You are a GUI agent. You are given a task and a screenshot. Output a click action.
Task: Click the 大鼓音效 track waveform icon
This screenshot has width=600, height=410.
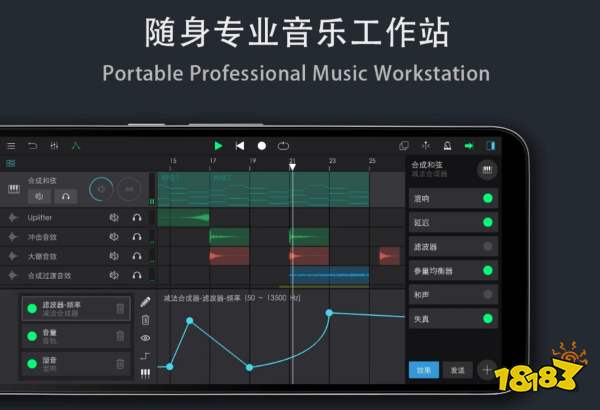(13, 256)
